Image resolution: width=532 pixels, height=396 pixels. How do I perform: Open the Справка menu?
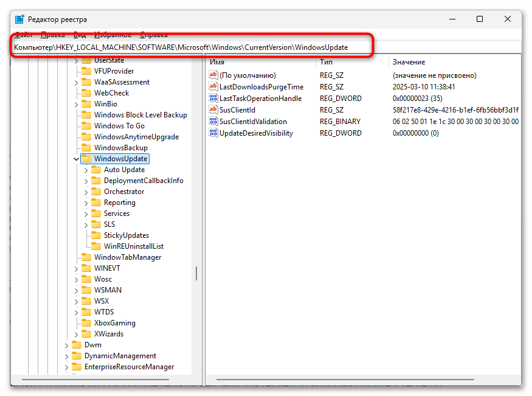pyautogui.click(x=154, y=35)
